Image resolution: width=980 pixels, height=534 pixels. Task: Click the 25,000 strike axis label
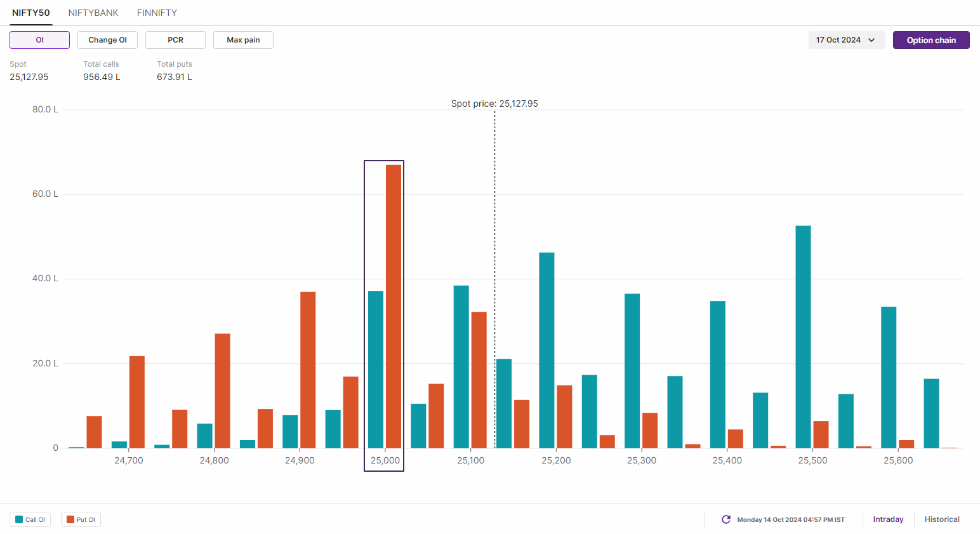tap(385, 460)
